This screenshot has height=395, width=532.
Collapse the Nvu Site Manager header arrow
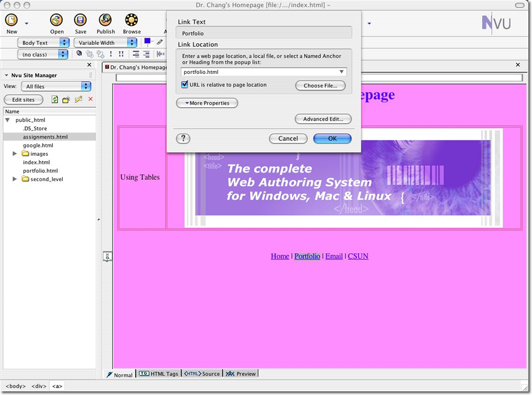click(6, 75)
